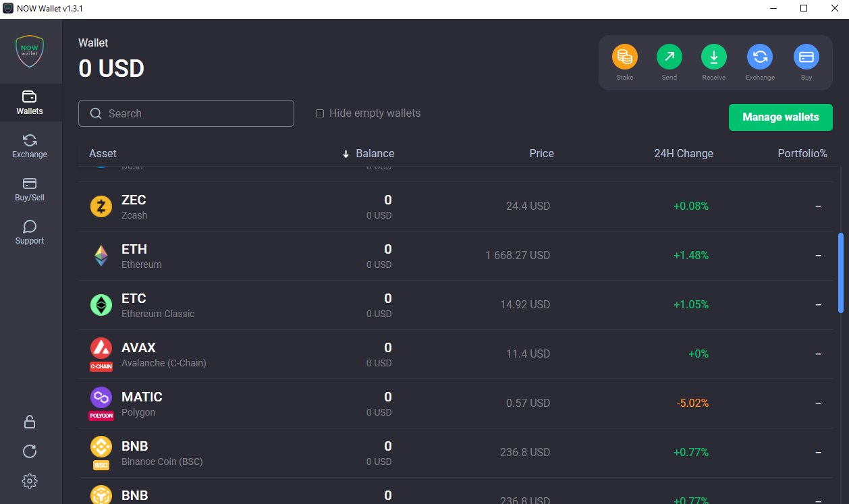Viewport: 849px width, 504px height.
Task: Go to the Buy/Sell sidebar section
Action: coord(30,190)
